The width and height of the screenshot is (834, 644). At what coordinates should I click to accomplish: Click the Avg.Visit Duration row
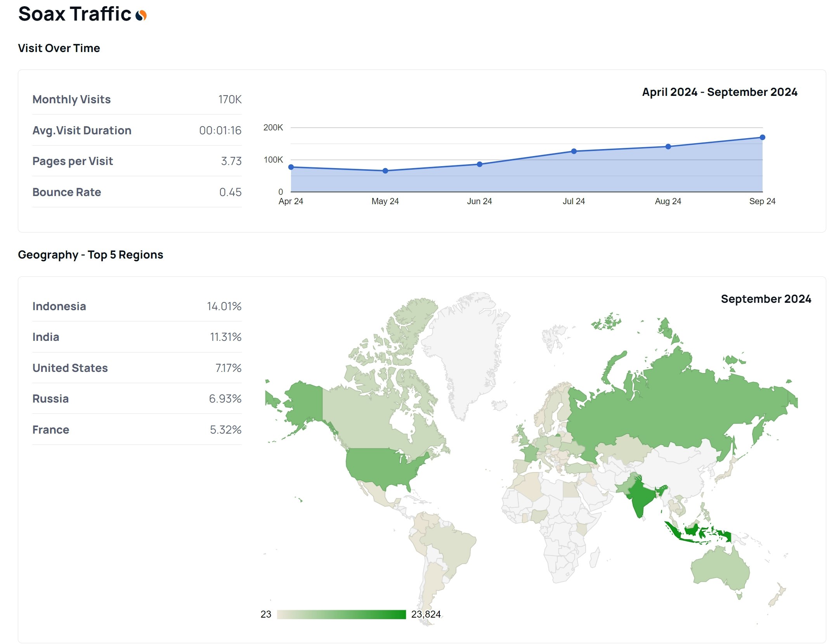pyautogui.click(x=137, y=130)
